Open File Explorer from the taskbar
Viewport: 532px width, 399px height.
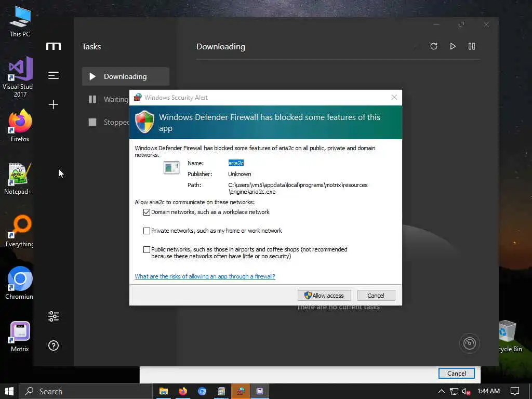pyautogui.click(x=164, y=391)
